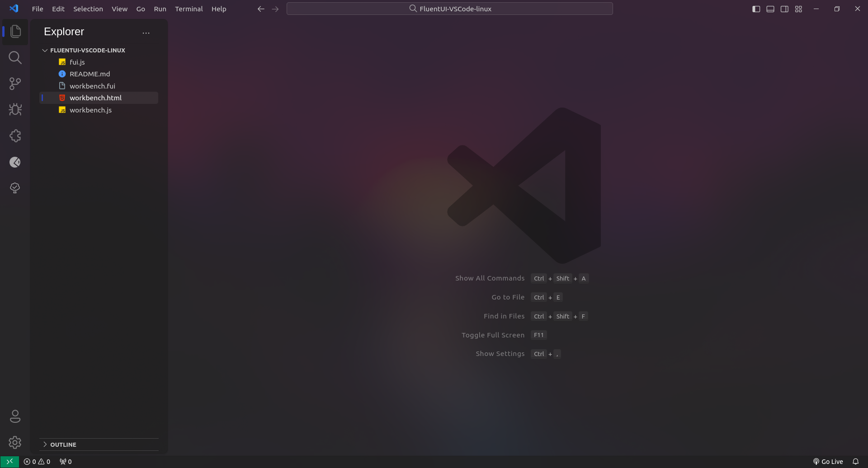This screenshot has width=868, height=468.
Task: Open the View menu
Action: 120,9
